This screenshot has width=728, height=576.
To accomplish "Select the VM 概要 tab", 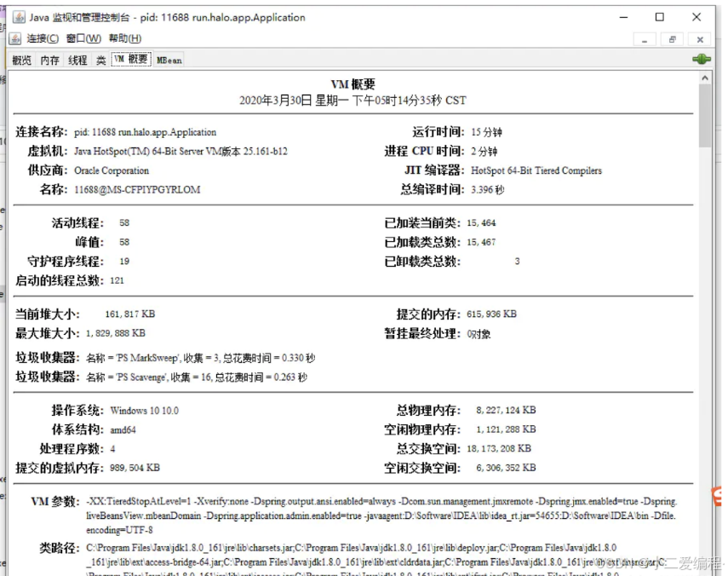I will 131,59.
